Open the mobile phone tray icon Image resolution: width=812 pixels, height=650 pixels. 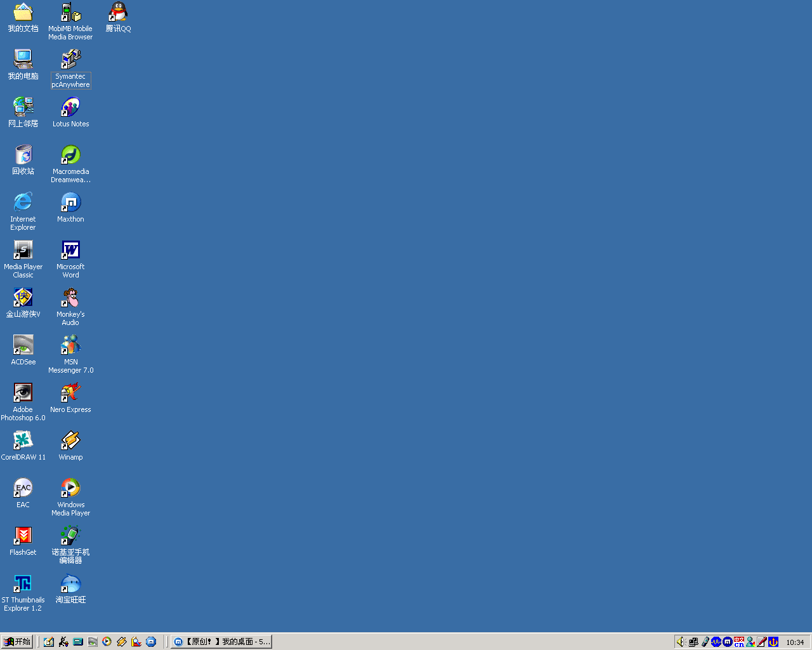[x=705, y=642]
